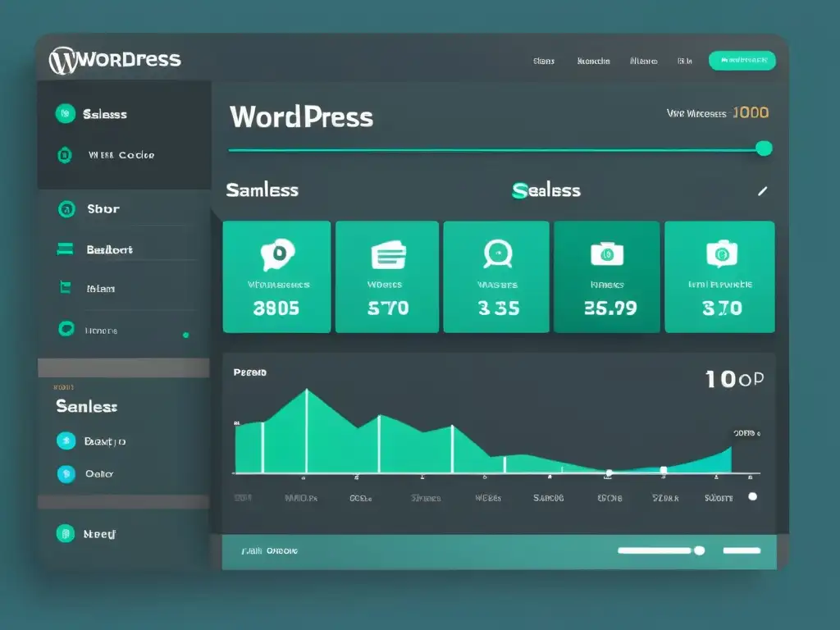
Task: Click the 1000 value at top right
Action: (751, 112)
